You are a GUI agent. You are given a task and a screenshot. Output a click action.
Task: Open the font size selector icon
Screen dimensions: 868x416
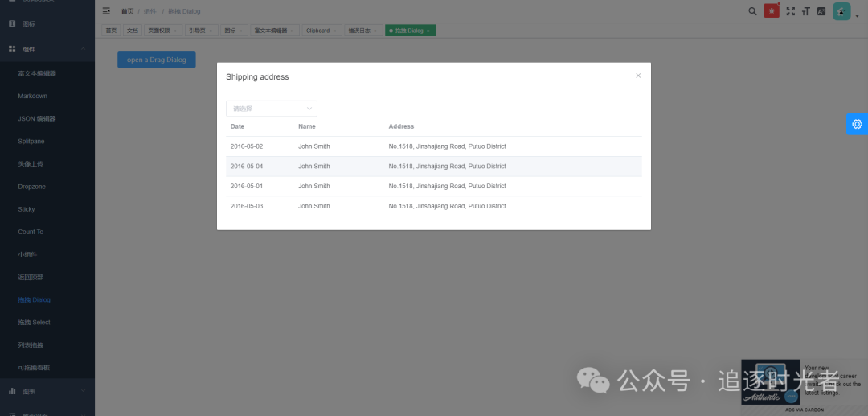[x=806, y=11]
